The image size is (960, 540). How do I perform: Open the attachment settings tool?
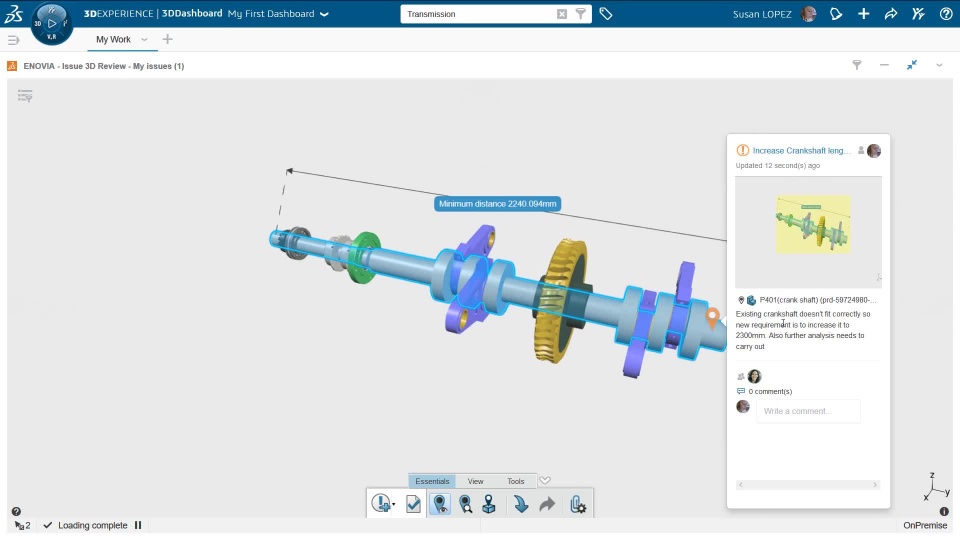(577, 504)
